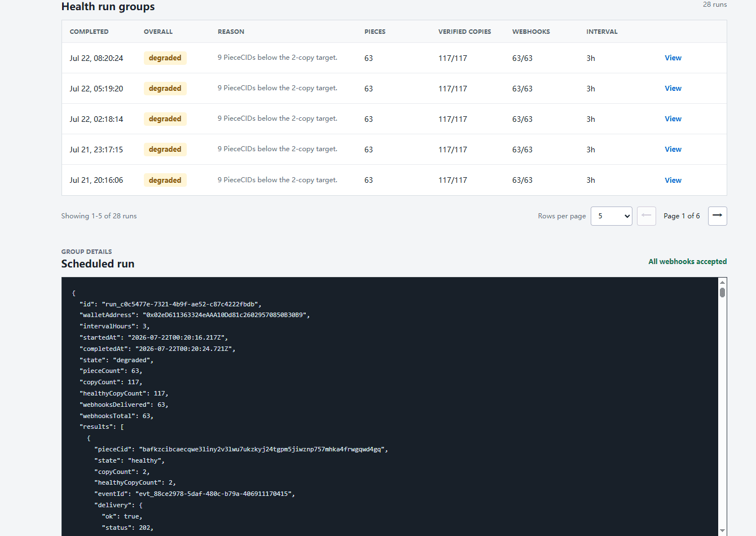Click the Jul 22, 08:20:24 timestamp
The height and width of the screenshot is (536, 756).
tap(96, 58)
